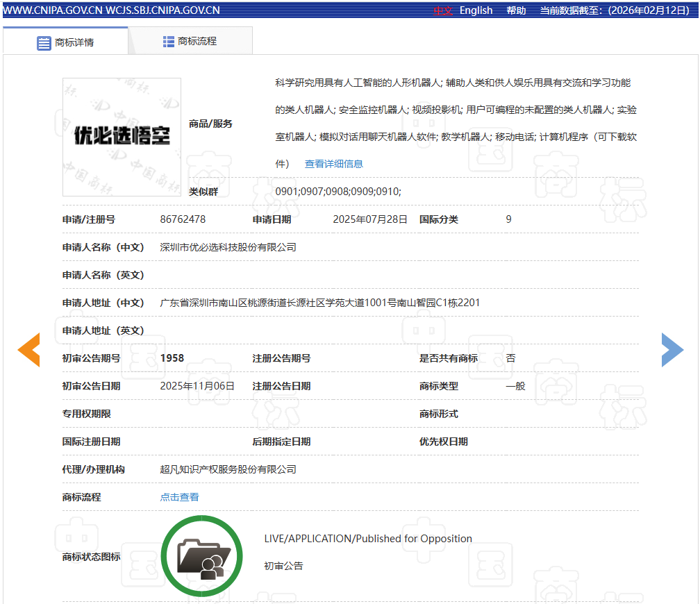The width and height of the screenshot is (700, 604).
Task: Click the application number 86762478
Action: [x=183, y=219]
